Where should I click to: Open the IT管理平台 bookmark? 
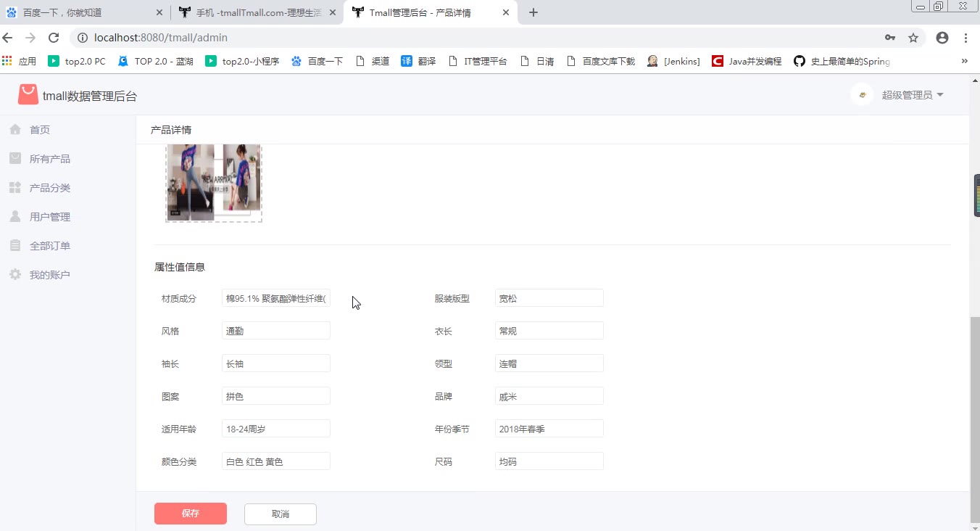(478, 62)
